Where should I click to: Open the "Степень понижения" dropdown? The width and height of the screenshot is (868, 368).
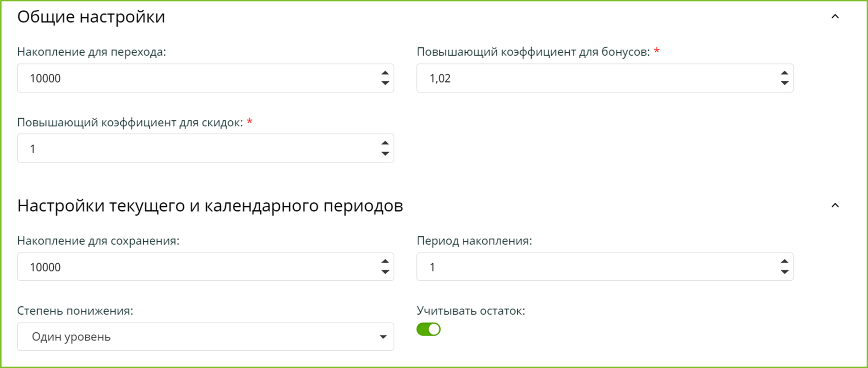pyautogui.click(x=383, y=336)
